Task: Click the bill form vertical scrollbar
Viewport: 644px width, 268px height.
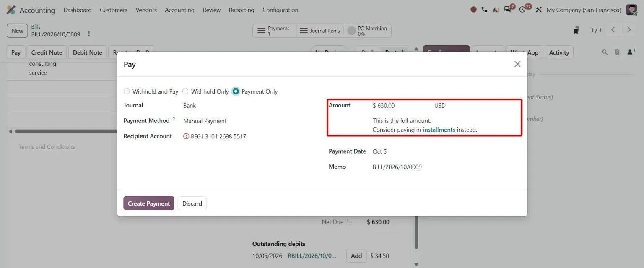Action: tap(416, 233)
